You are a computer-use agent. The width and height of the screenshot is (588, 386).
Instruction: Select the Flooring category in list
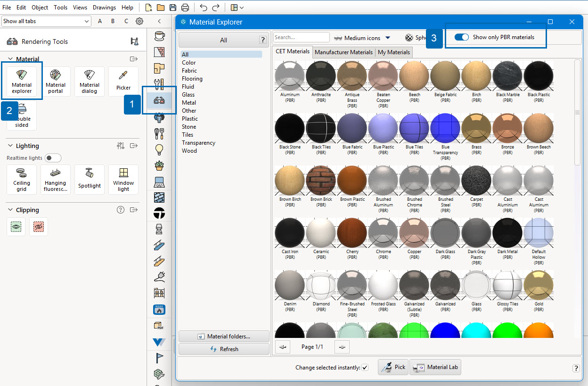tap(192, 79)
